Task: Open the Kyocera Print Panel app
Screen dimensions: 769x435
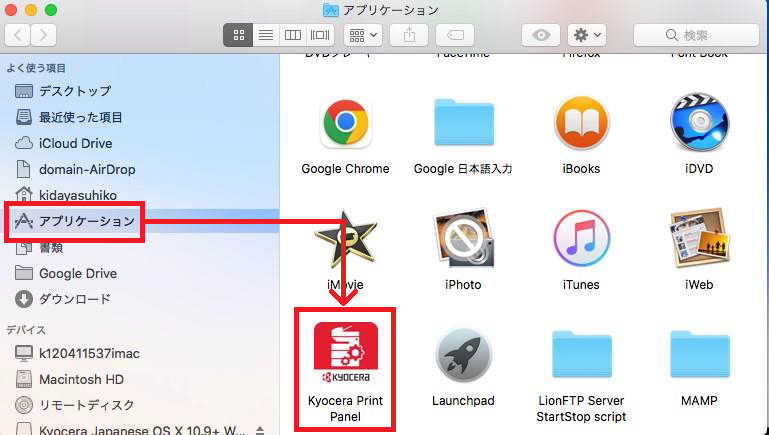Action: tap(345, 356)
